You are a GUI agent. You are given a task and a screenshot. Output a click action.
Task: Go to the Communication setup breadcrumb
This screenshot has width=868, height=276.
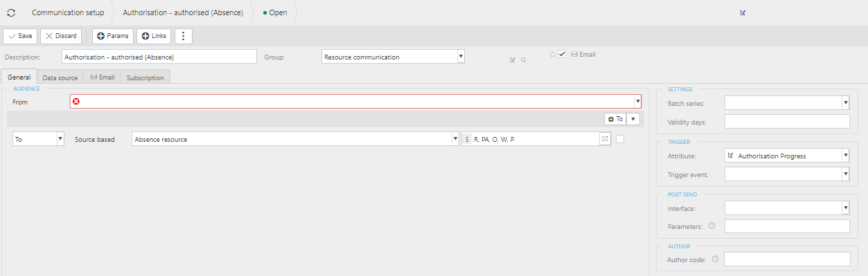[x=68, y=12]
